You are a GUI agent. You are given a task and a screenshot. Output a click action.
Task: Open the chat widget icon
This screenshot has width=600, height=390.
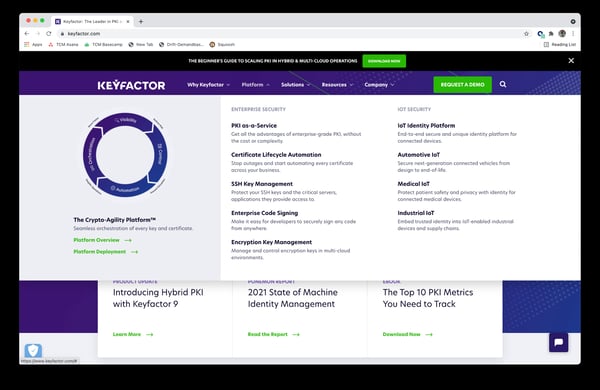[x=558, y=342]
